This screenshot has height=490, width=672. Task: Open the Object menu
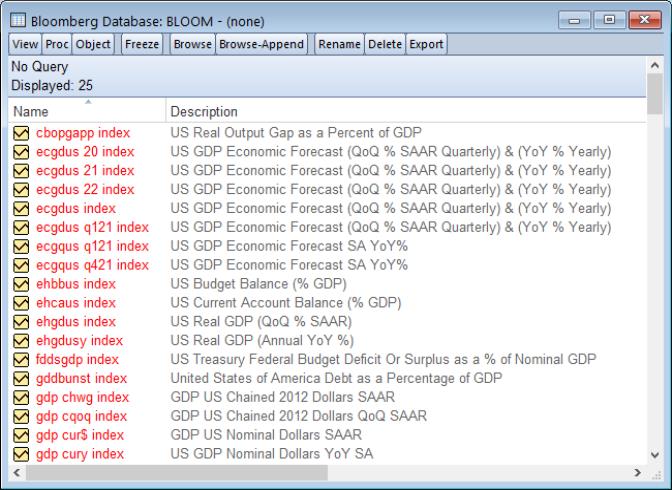(93, 44)
